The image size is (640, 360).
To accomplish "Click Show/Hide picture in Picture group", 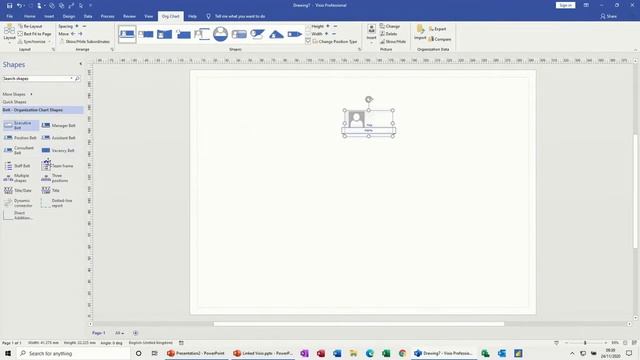I will click(x=393, y=42).
